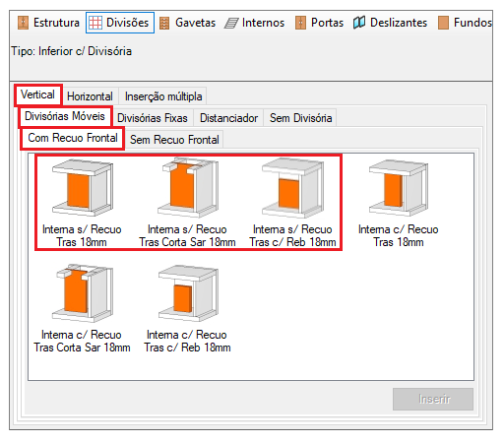The height and width of the screenshot is (443, 504).
Task: Switch to the Vertical tab
Action: (37, 95)
